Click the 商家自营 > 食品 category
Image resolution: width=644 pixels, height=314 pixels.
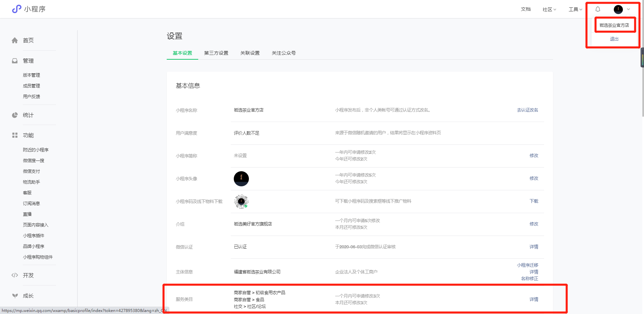[249, 300]
